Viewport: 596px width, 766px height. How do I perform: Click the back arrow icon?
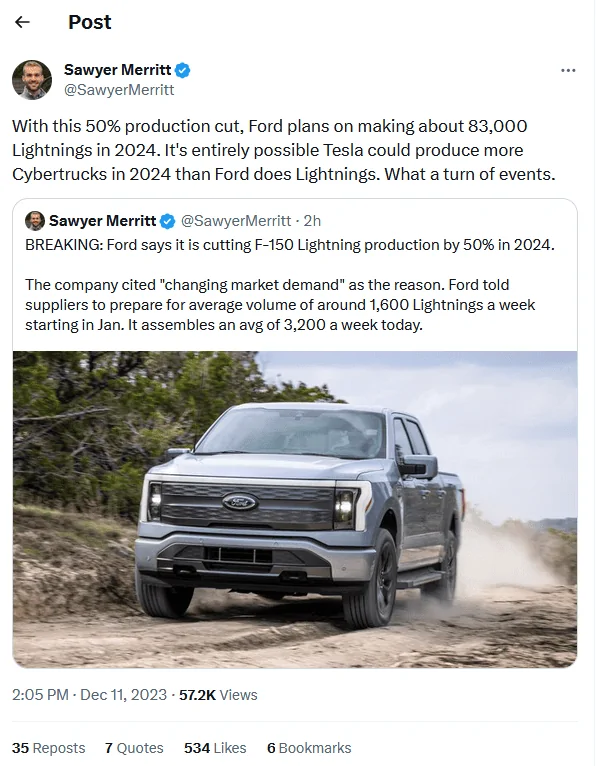pyautogui.click(x=22, y=22)
